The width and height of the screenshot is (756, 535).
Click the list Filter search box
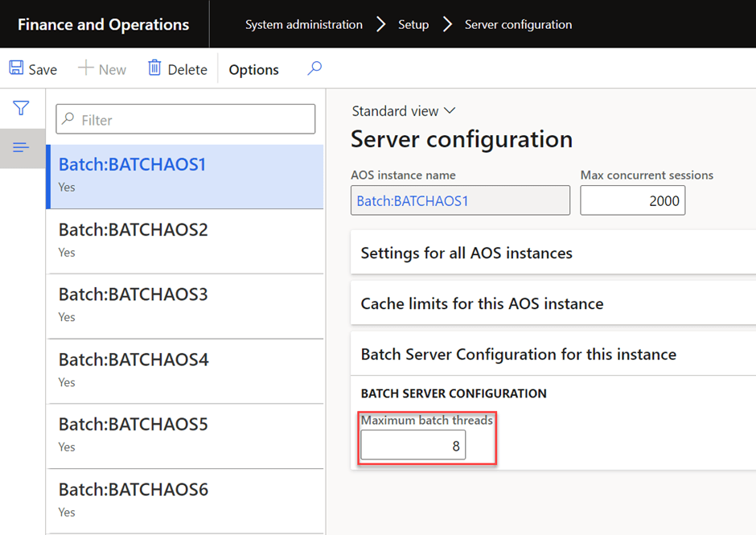pos(185,120)
